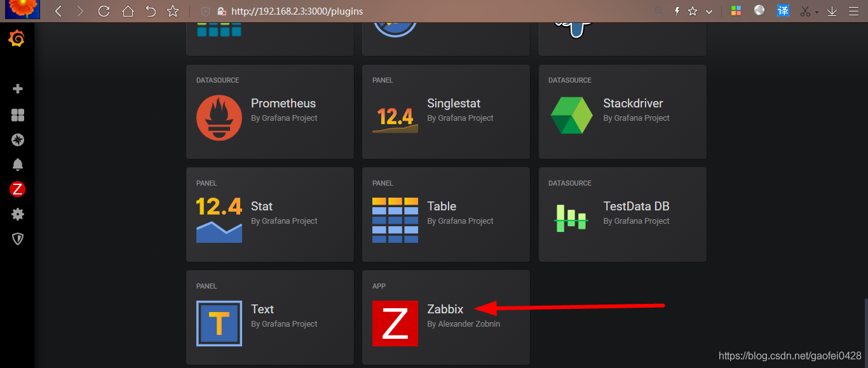This screenshot has height=368, width=868.
Task: Reload the page with the refresh icon
Action: pyautogui.click(x=104, y=11)
